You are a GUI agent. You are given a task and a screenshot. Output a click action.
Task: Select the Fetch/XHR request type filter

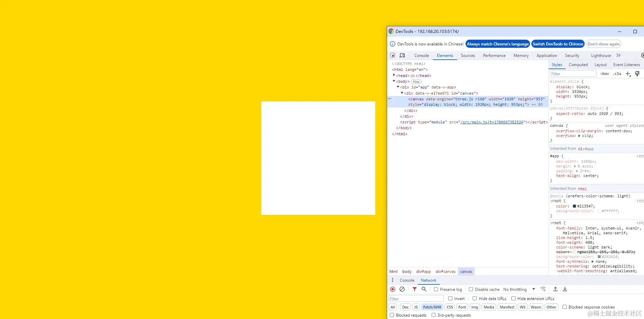(432, 307)
